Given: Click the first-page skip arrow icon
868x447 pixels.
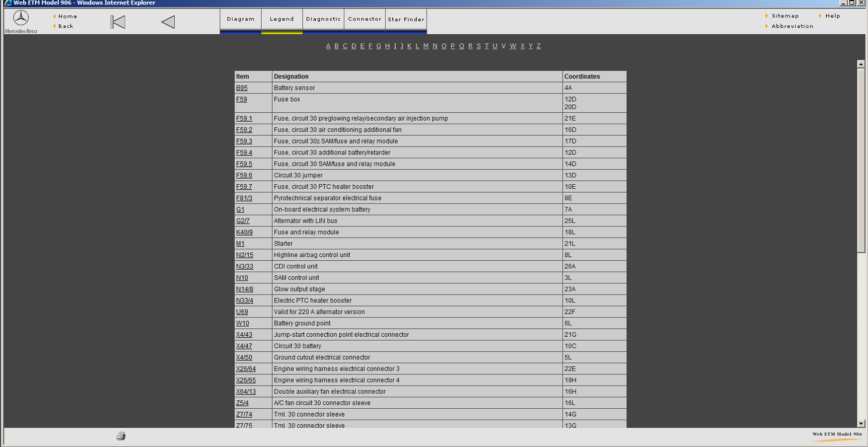Looking at the screenshot, I should (x=118, y=22).
